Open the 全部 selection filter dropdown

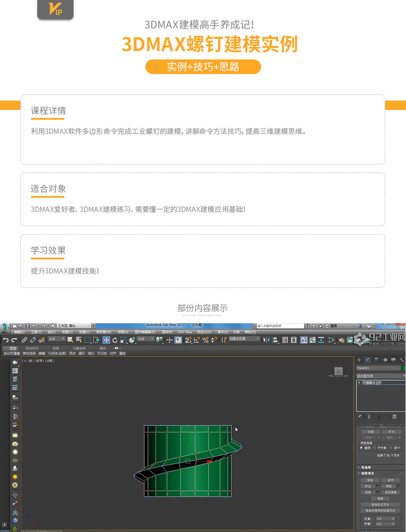57,339
